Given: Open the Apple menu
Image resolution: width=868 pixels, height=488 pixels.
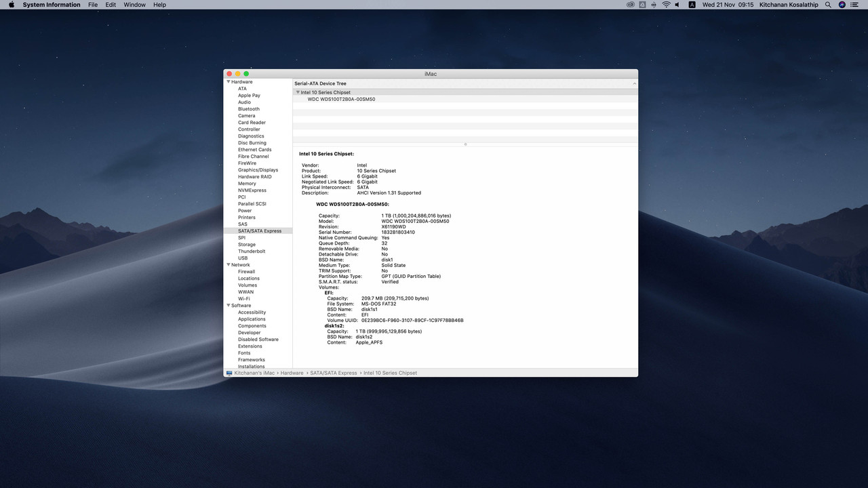Looking at the screenshot, I should click(x=12, y=5).
